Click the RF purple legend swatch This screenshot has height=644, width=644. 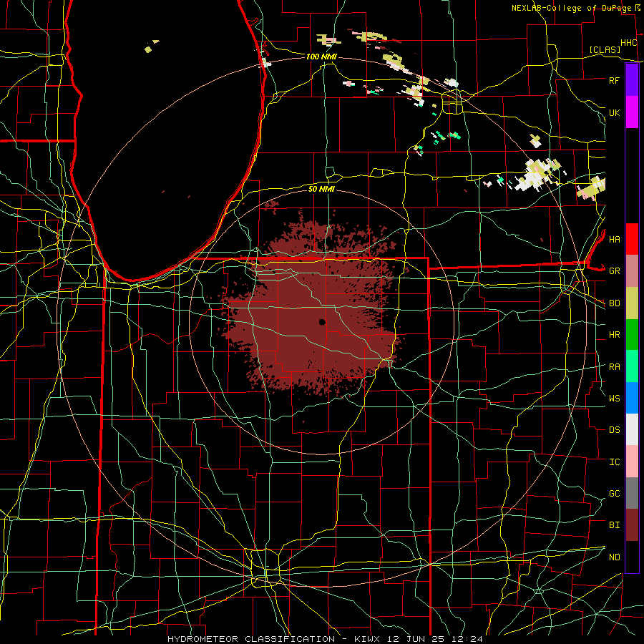click(x=632, y=80)
